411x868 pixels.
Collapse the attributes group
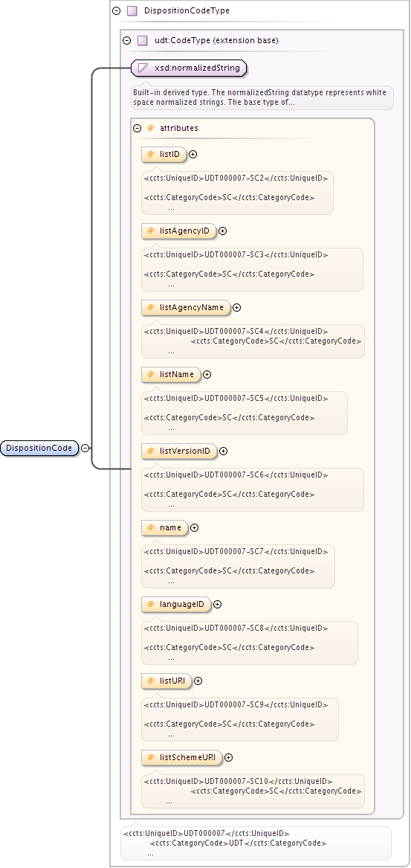point(137,129)
